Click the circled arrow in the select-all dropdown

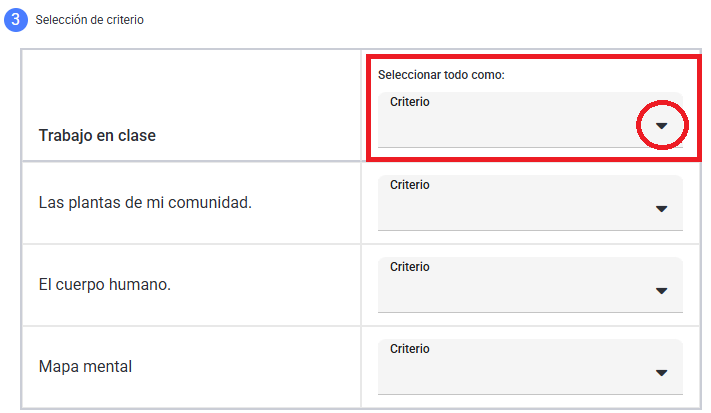coord(662,126)
